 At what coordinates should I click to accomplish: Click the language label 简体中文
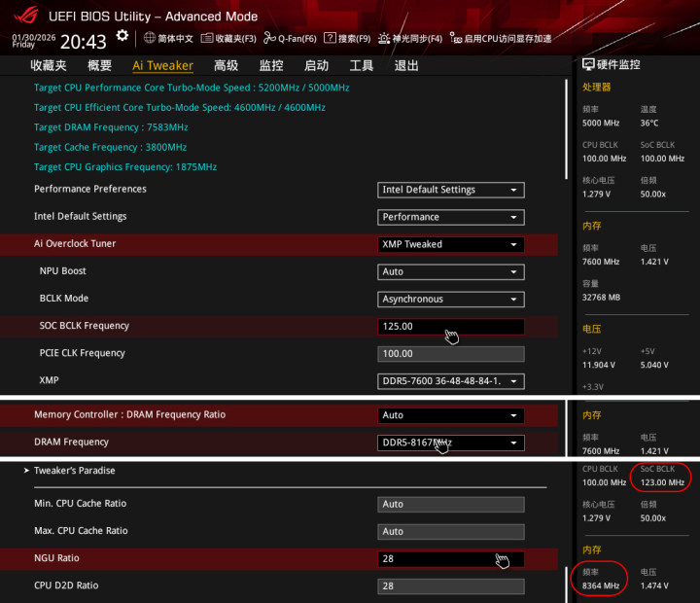(x=175, y=38)
